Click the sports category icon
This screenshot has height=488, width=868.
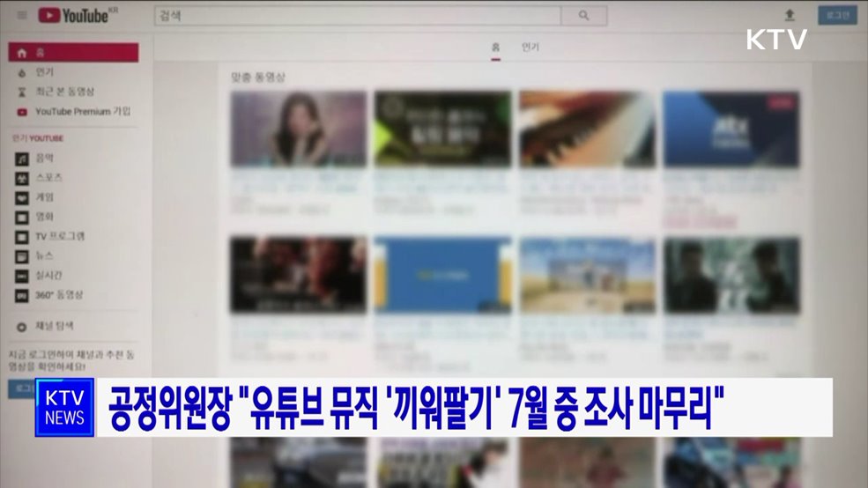pos(21,179)
